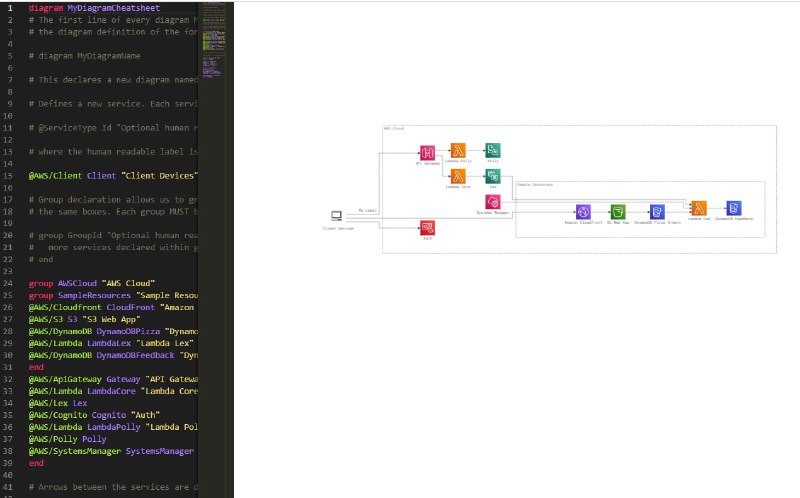Click the comment "# diagram MyDiagramName"
The image size is (800, 498).
pos(85,56)
